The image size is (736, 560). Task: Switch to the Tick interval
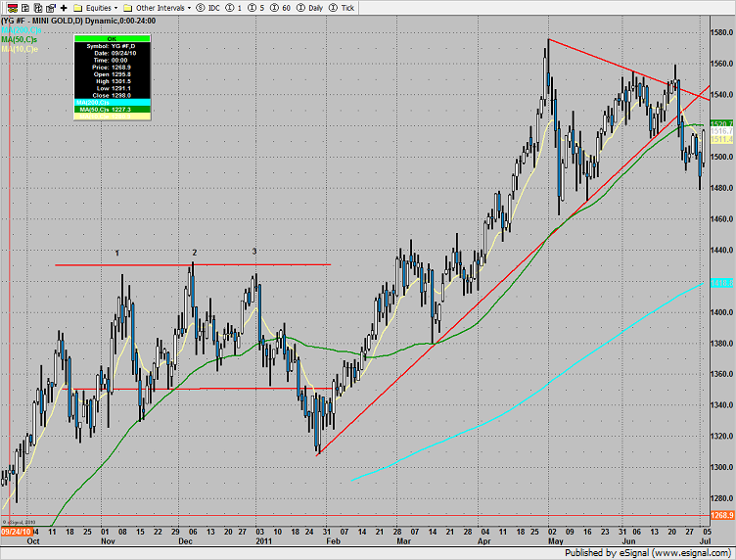(x=342, y=8)
